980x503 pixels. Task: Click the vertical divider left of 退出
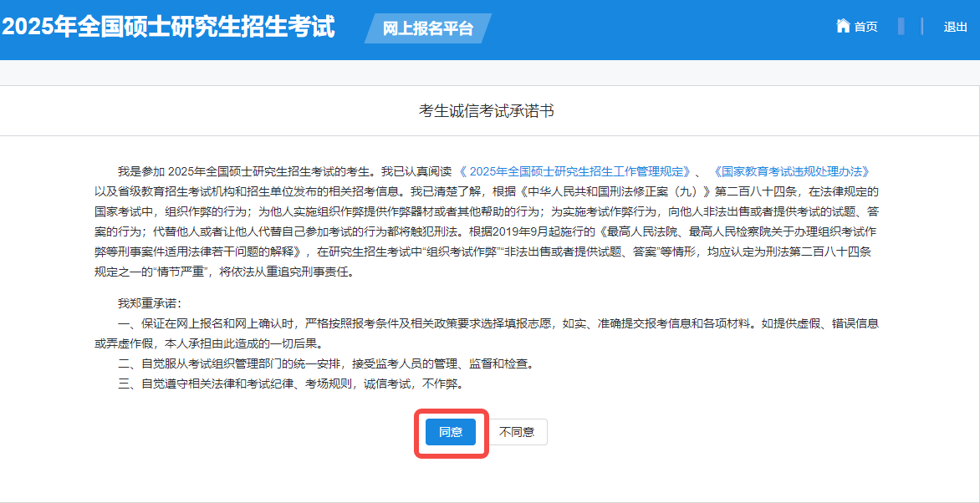coord(922,27)
